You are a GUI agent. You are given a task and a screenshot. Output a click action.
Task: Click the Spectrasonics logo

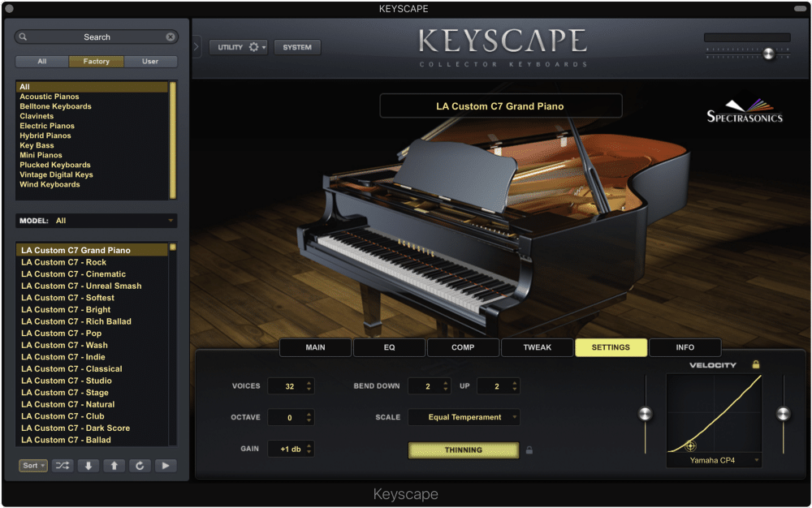pyautogui.click(x=745, y=110)
